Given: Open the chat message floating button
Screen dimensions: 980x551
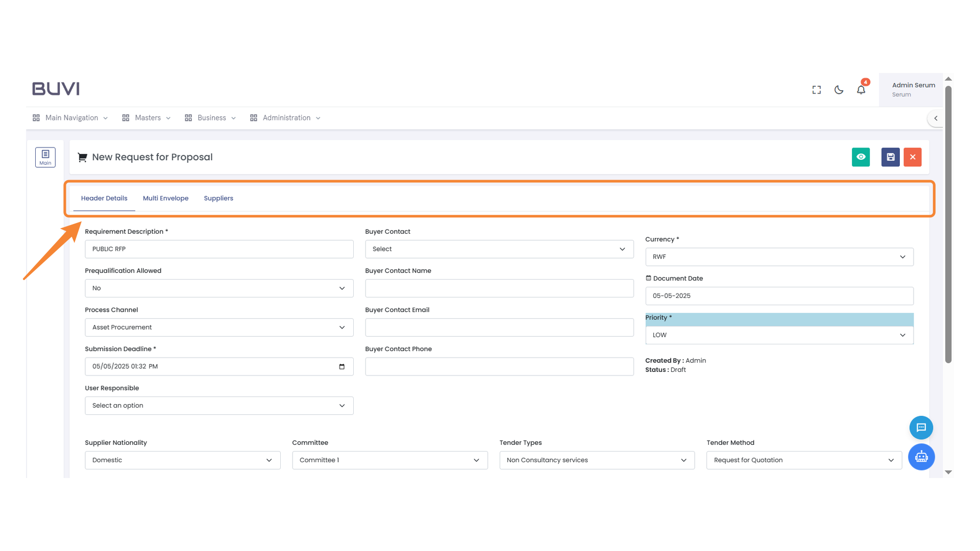Looking at the screenshot, I should [x=921, y=428].
